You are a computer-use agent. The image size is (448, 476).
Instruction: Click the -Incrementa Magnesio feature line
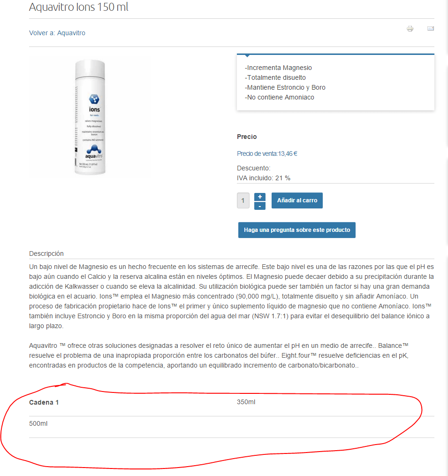click(x=278, y=68)
